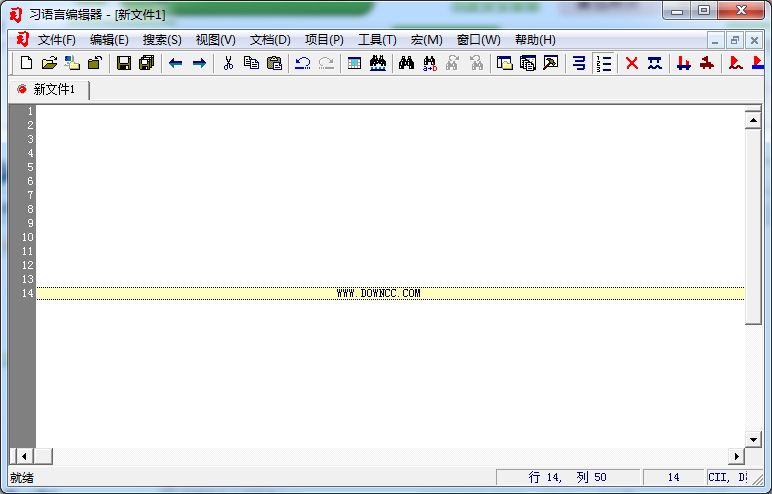Click line 14 text in the editor

point(378,293)
